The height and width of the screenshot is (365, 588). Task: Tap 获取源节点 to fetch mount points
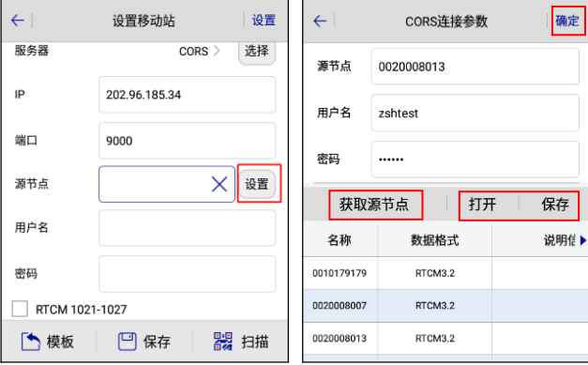(374, 205)
